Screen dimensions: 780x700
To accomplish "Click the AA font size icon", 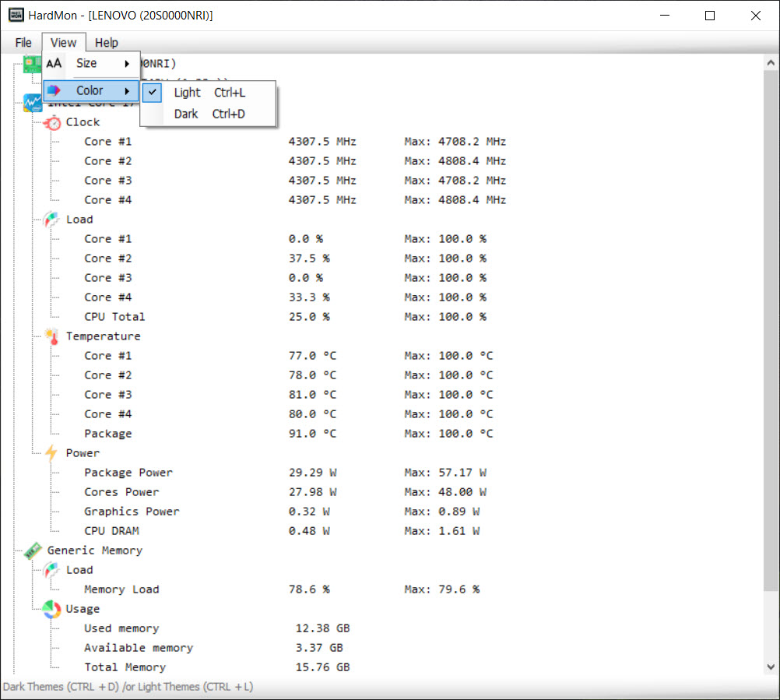I will pyautogui.click(x=54, y=63).
